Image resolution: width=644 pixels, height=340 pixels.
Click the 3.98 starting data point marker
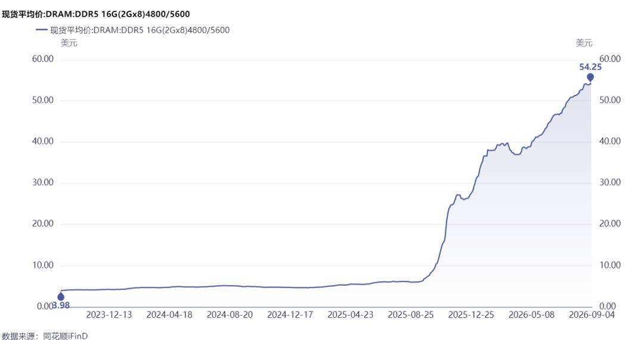tap(61, 297)
